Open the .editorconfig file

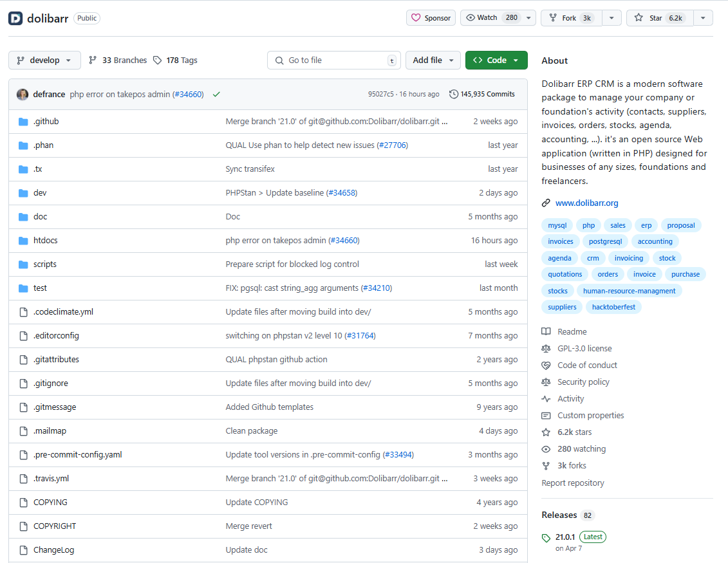pos(56,336)
